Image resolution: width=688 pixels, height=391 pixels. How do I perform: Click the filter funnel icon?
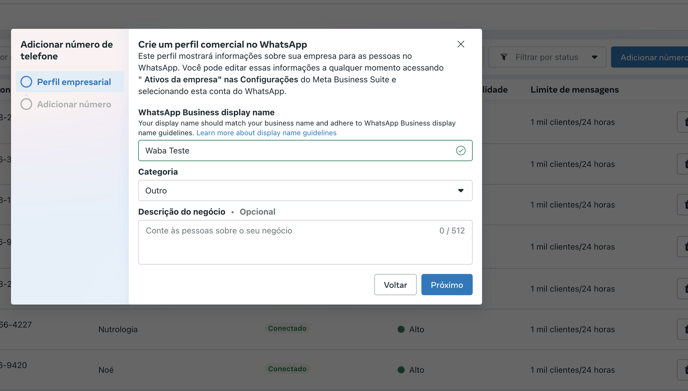pyautogui.click(x=504, y=57)
